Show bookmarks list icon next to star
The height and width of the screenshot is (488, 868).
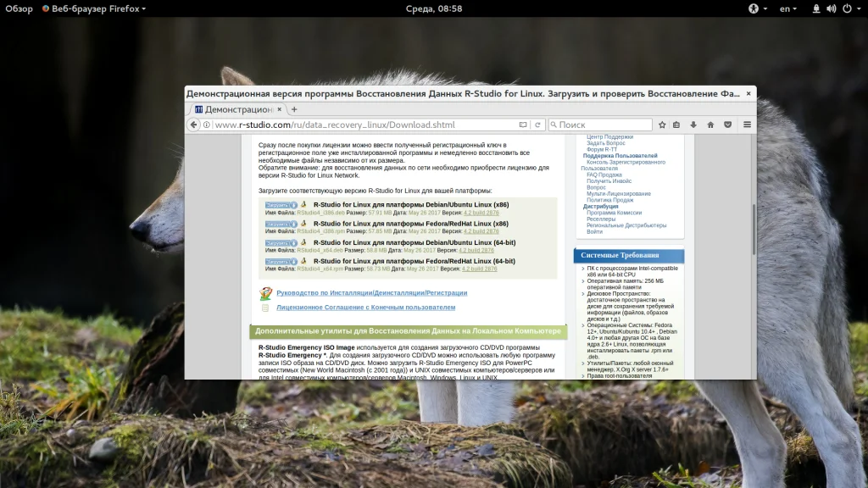coord(676,125)
